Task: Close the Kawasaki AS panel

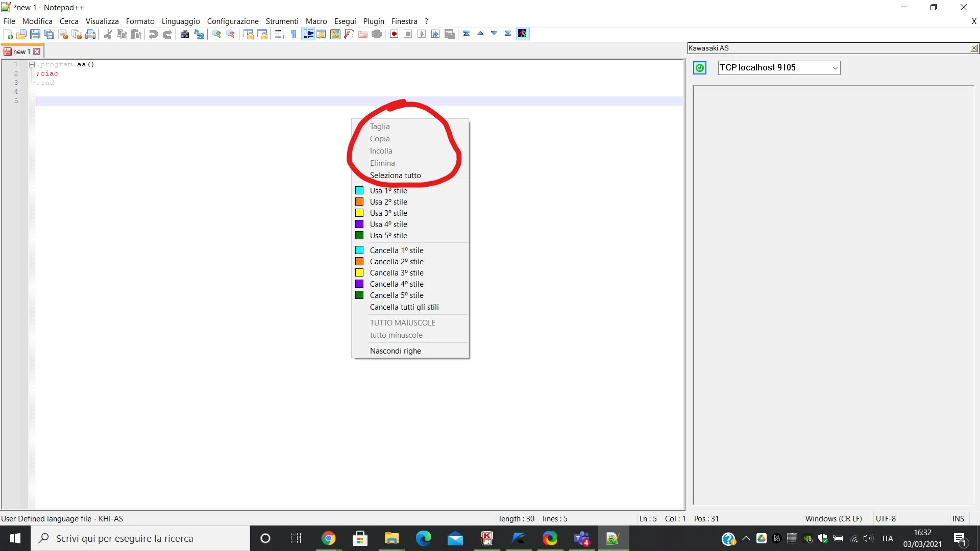Action: click(x=974, y=48)
